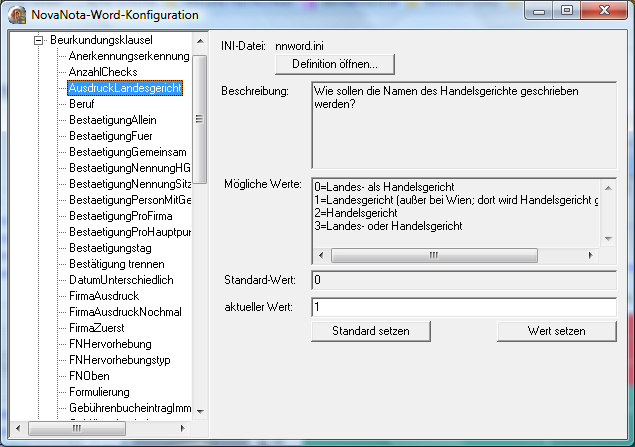This screenshot has height=447, width=635.
Task: Select AnzahlChecks in the tree
Action: click(103, 72)
